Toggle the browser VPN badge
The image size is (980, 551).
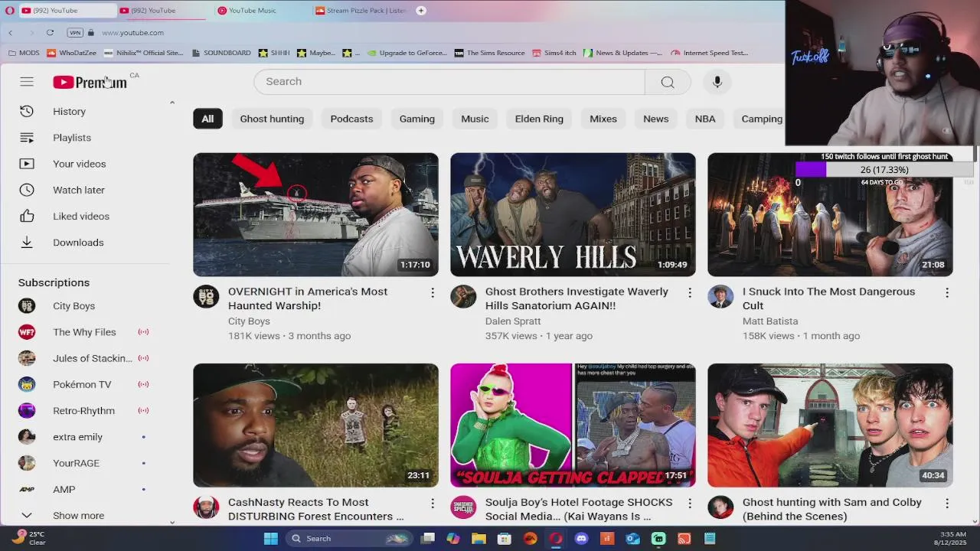point(75,33)
